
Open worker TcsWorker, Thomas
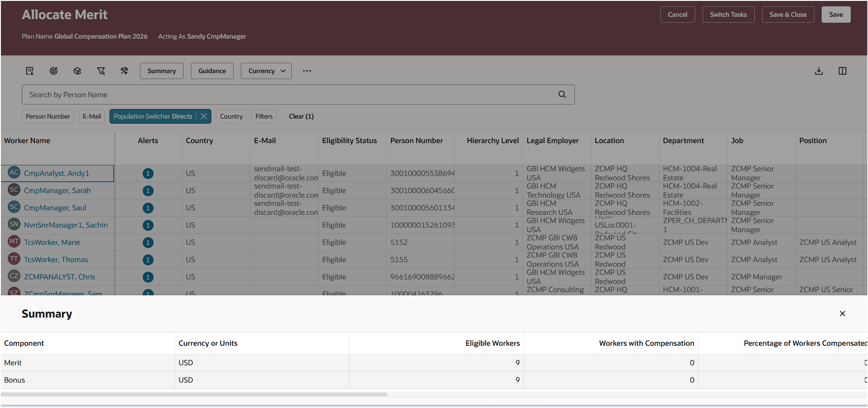56,260
